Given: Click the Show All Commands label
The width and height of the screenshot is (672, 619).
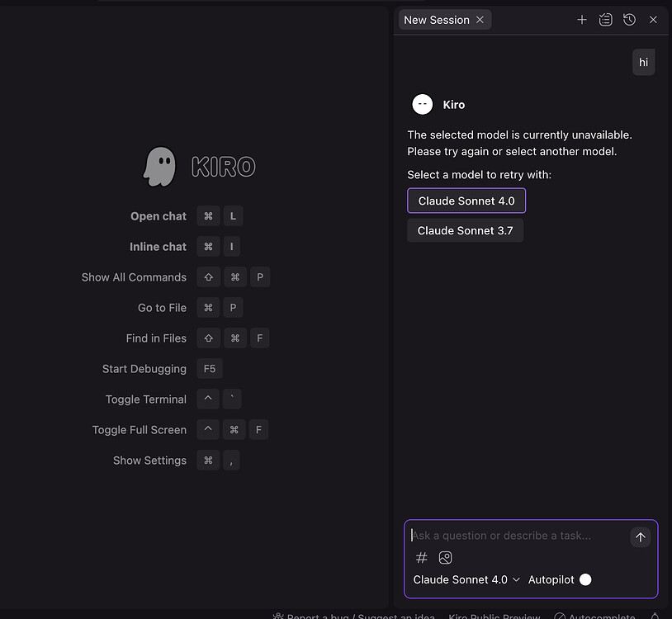Looking at the screenshot, I should point(134,277).
